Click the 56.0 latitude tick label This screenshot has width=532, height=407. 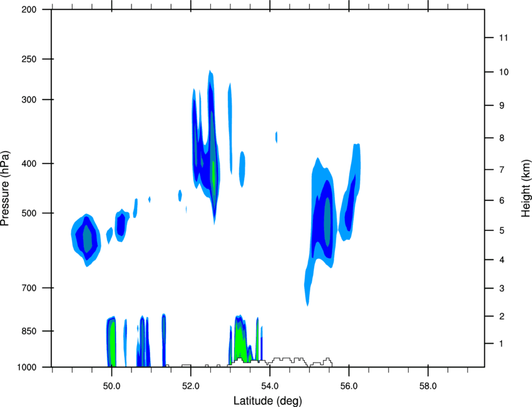[349, 386]
